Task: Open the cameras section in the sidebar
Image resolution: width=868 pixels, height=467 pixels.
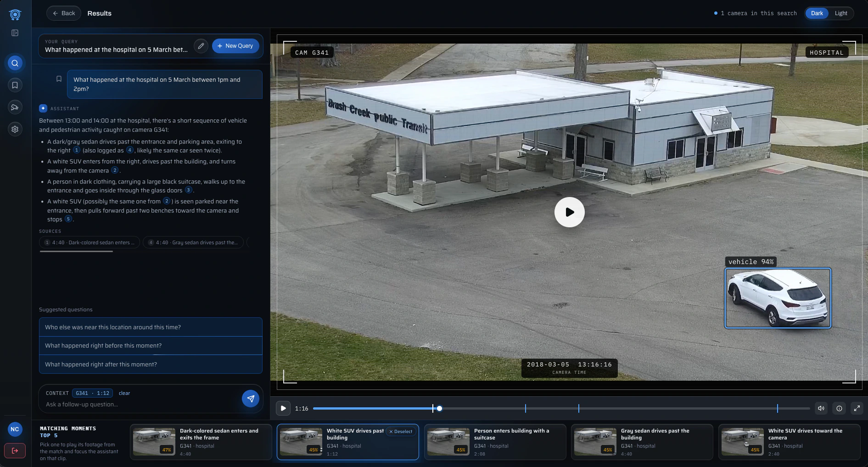Action: tap(15, 107)
